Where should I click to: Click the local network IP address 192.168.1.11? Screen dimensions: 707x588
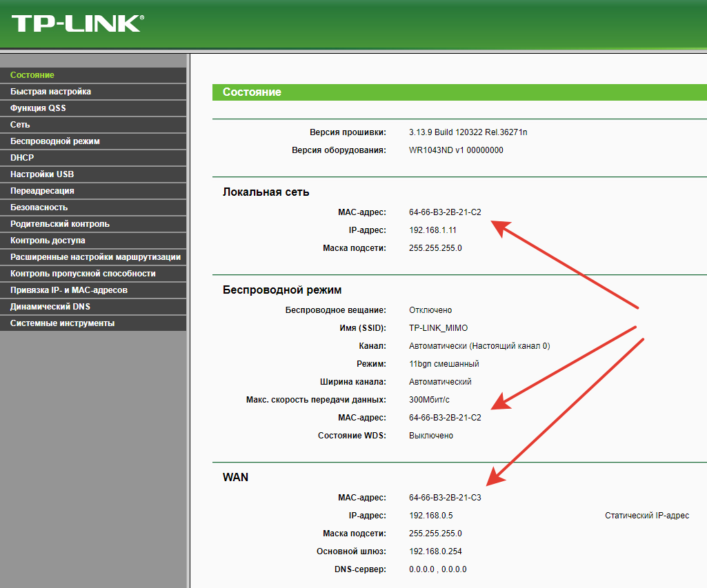coord(432,230)
